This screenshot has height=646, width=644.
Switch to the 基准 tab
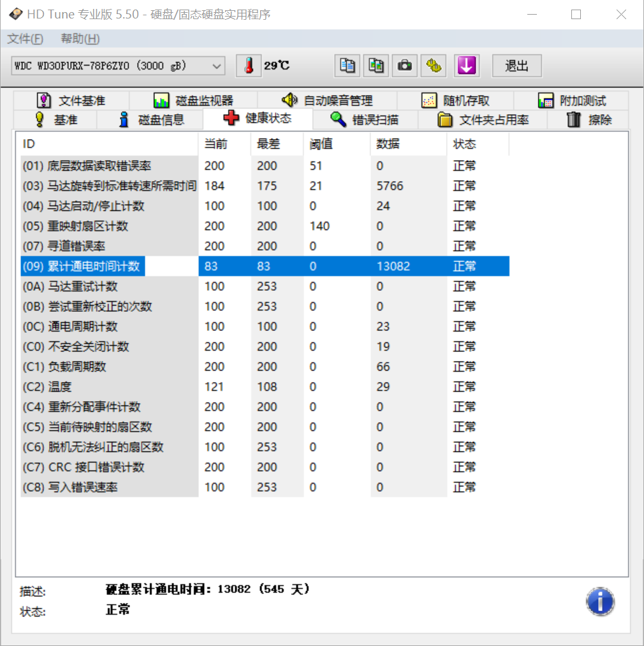click(x=55, y=119)
